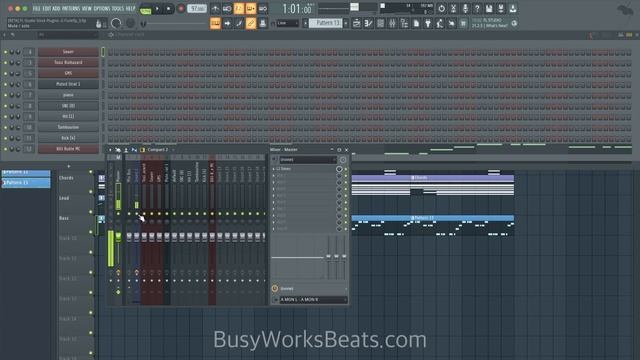Toggle the multilink to controllers icon

(263, 23)
